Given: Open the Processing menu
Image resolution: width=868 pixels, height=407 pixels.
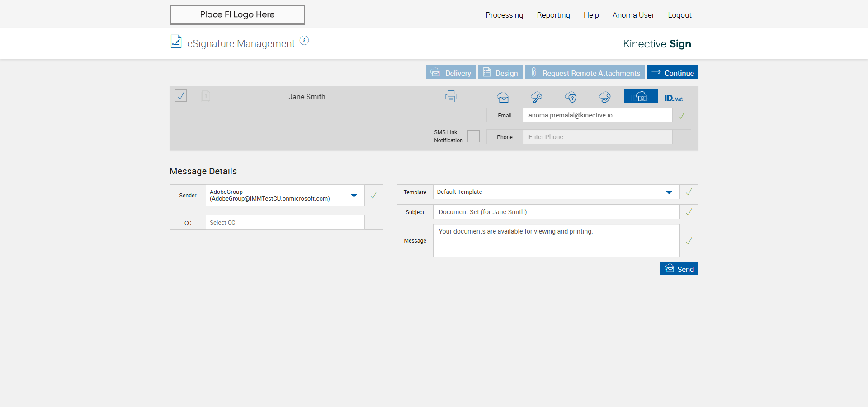Looking at the screenshot, I should [x=504, y=15].
